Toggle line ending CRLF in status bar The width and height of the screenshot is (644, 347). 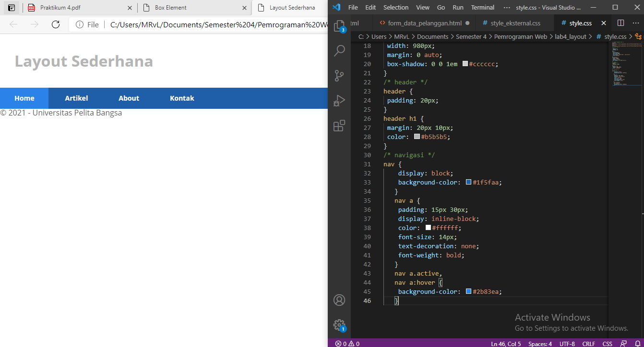588,343
